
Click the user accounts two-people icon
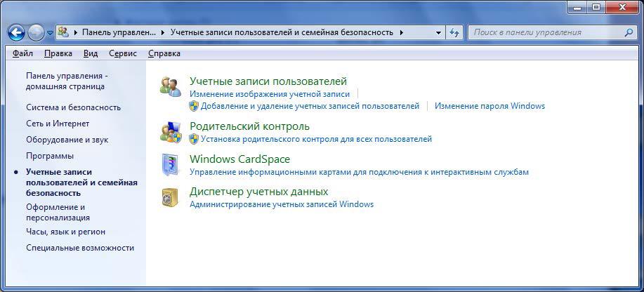(171, 86)
